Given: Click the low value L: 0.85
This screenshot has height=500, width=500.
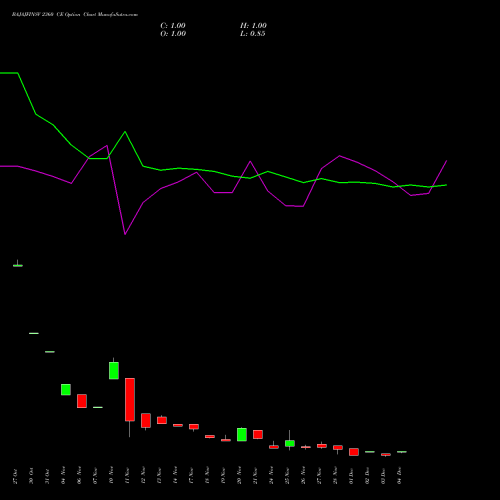Looking at the screenshot, I should pos(253,34).
